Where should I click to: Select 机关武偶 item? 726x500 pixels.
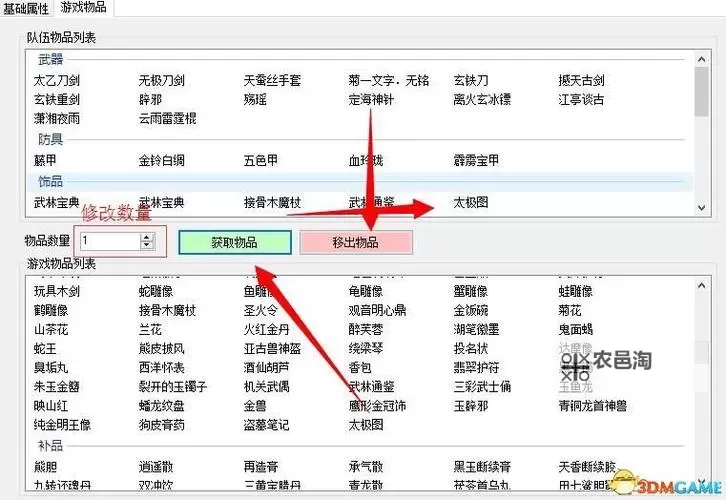[x=267, y=387]
